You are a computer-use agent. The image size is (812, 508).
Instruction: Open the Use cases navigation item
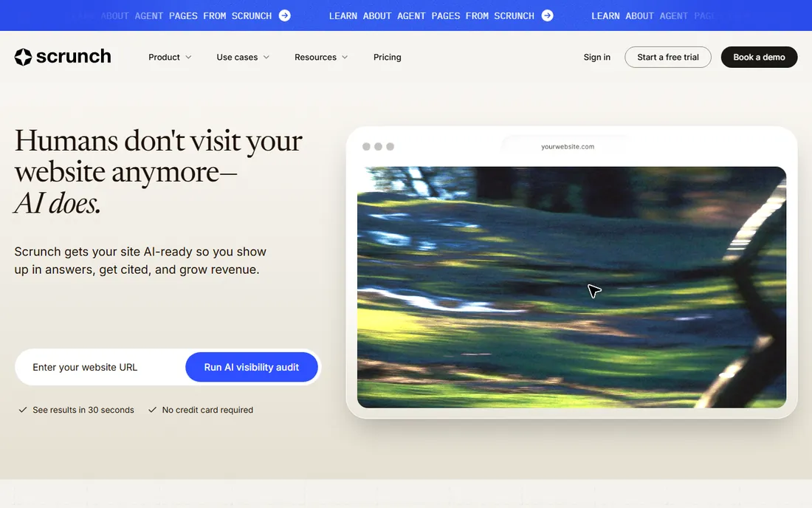243,57
